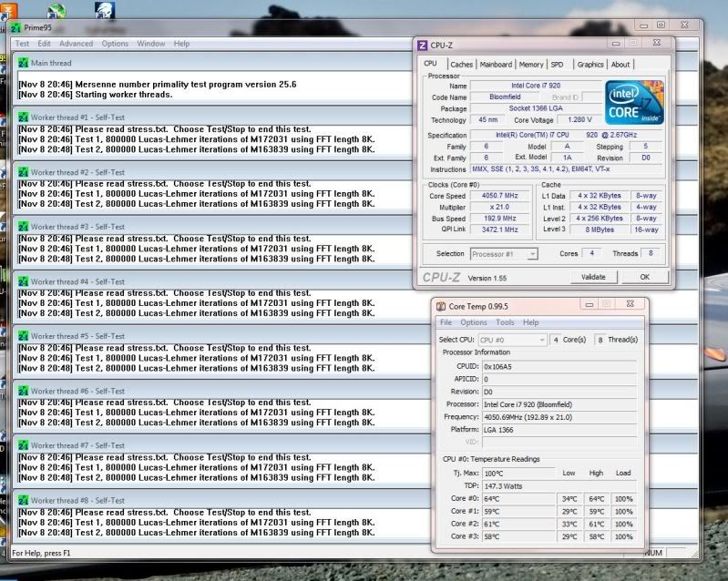This screenshot has width=728, height=581.
Task: Click the Worker thread #2 window icon
Action: (x=23, y=172)
